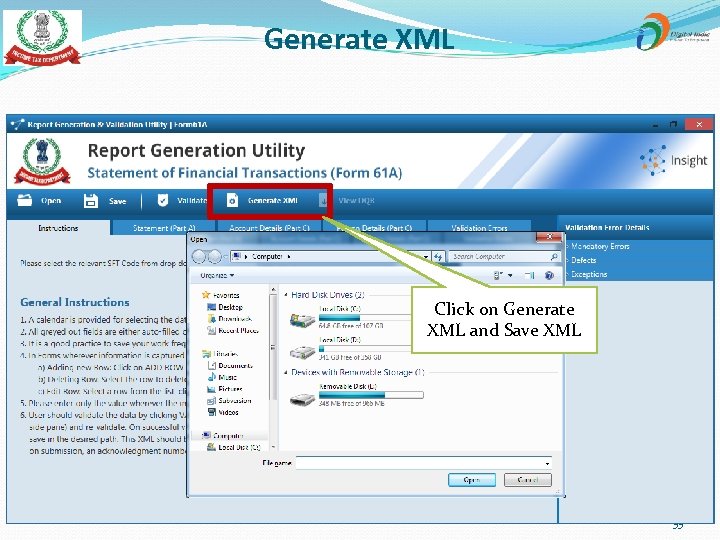Click the Open button in dialog
The height and width of the screenshot is (540, 720).
(472, 480)
